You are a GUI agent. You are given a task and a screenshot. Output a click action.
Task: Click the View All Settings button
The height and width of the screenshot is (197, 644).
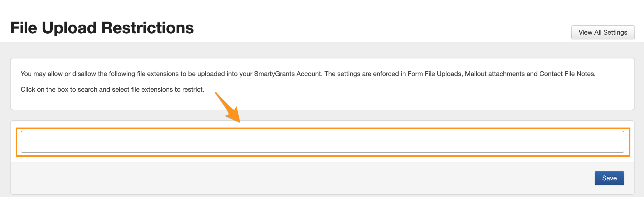[603, 32]
